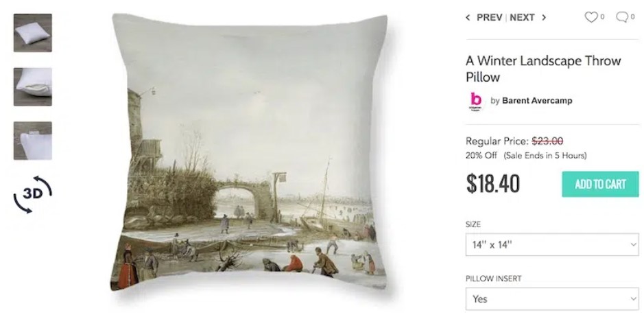Click the right arrow beside NEXT
This screenshot has height=328, width=644.
pyautogui.click(x=544, y=17)
